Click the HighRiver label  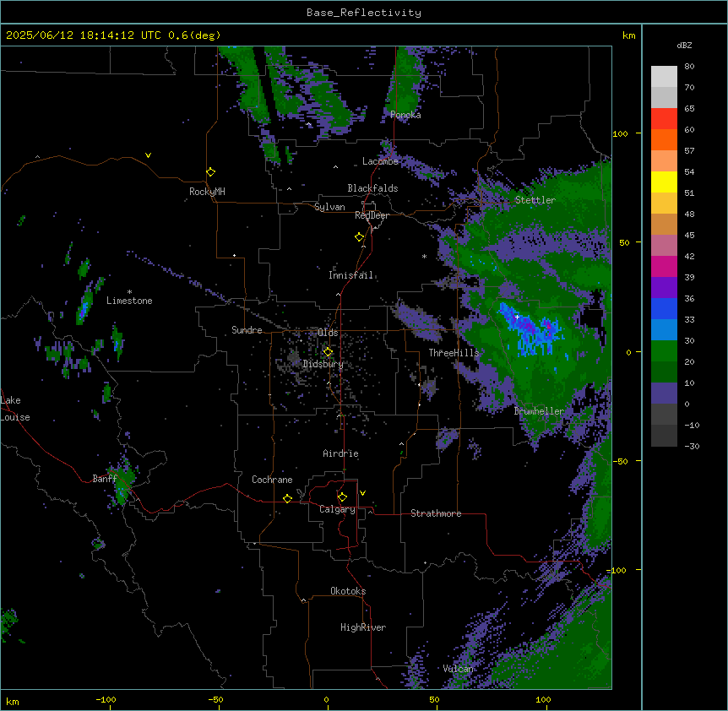pos(363,627)
